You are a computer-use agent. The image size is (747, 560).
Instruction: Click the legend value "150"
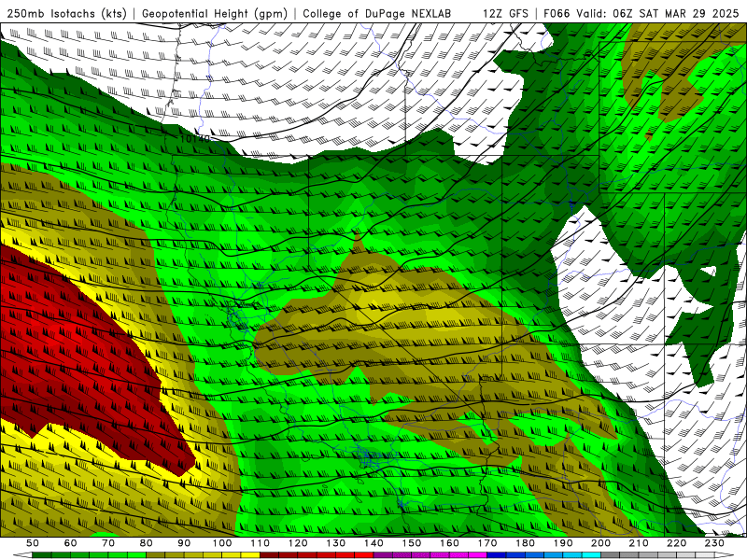412,543
